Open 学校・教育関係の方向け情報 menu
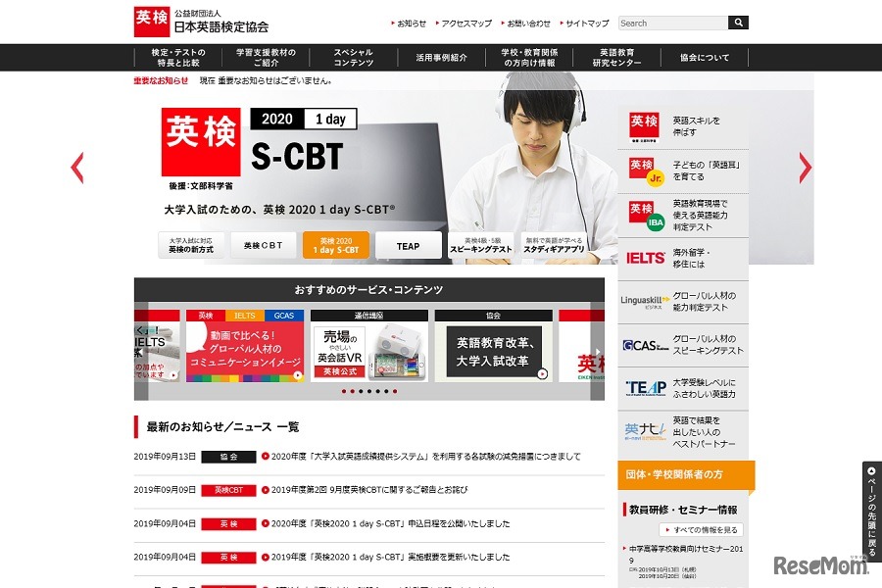The image size is (882, 588). click(x=529, y=58)
